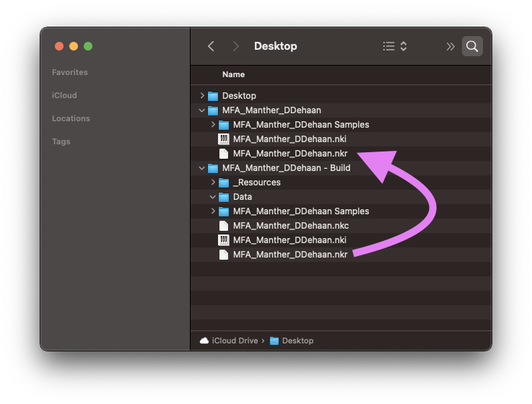Click iCloud Drive in the path bar
This screenshot has width=532, height=404.
pos(234,341)
